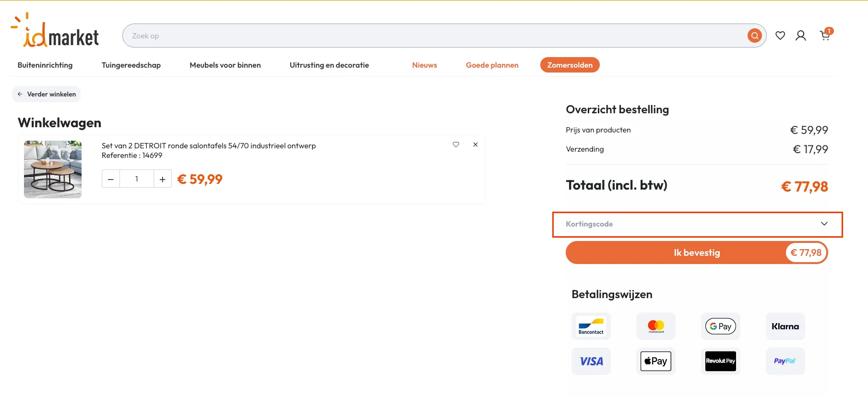
Task: Click the Zomersolden button
Action: click(x=570, y=65)
